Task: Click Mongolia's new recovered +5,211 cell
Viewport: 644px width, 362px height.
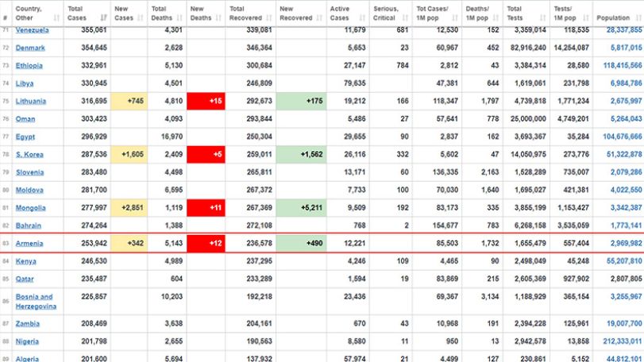Action: tap(302, 208)
